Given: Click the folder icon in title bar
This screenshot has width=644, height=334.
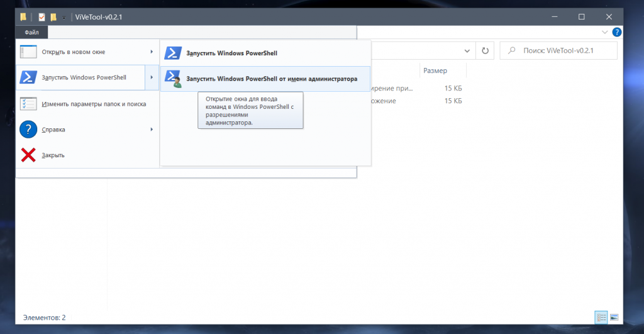Looking at the screenshot, I should pyautogui.click(x=23, y=17).
